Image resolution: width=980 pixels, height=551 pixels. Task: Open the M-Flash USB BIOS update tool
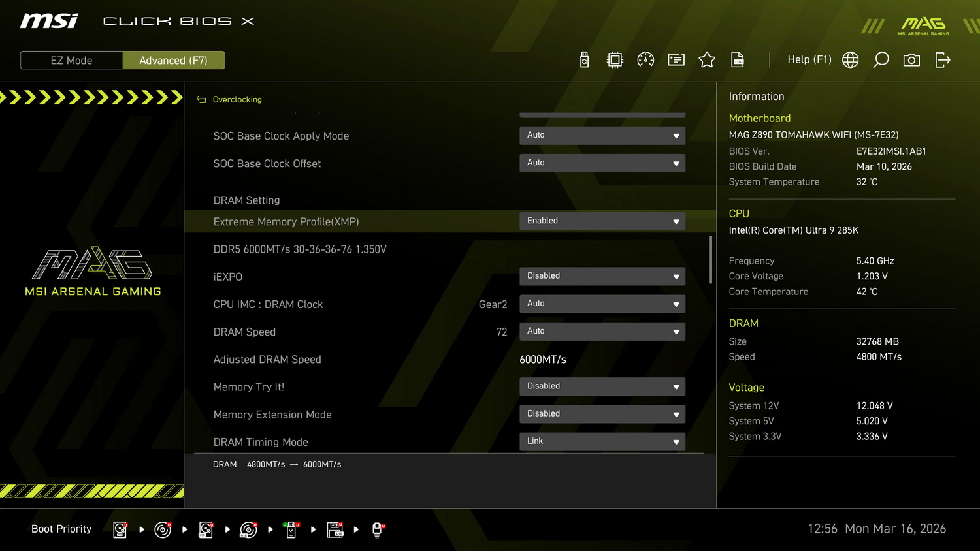click(x=585, y=60)
